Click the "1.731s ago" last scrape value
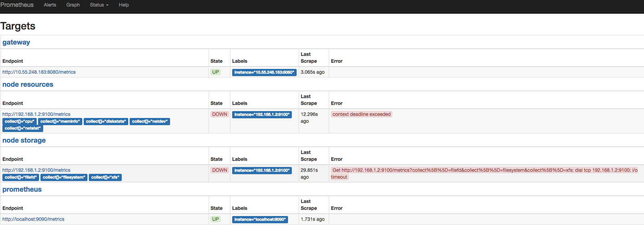This screenshot has height=227, width=644. [x=313, y=219]
